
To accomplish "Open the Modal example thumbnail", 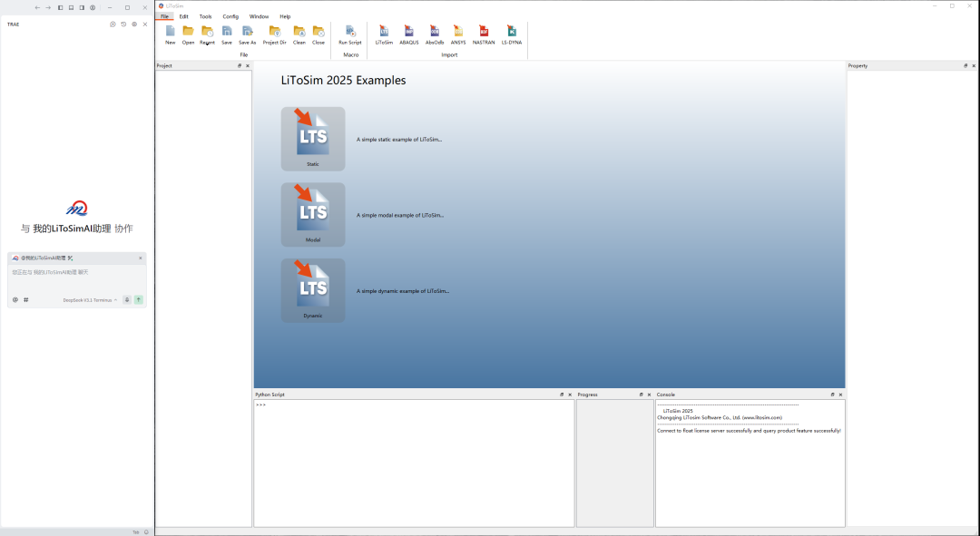I will [313, 214].
